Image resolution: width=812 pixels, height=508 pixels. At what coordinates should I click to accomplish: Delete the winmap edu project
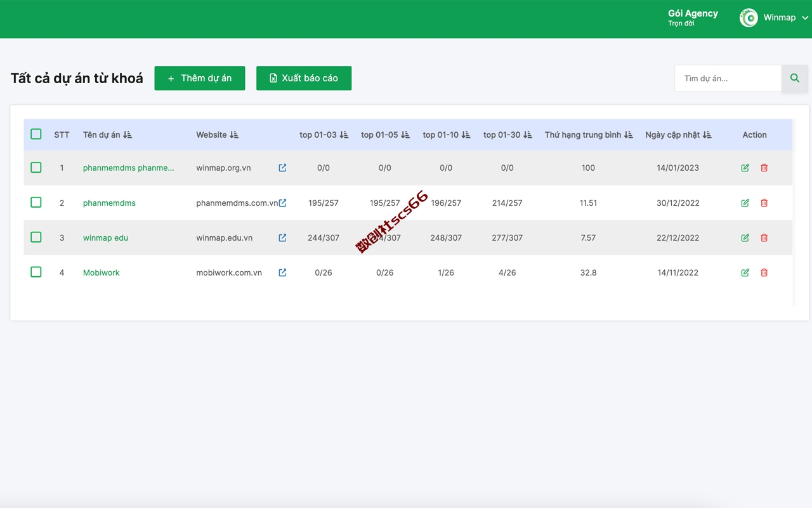pos(764,237)
